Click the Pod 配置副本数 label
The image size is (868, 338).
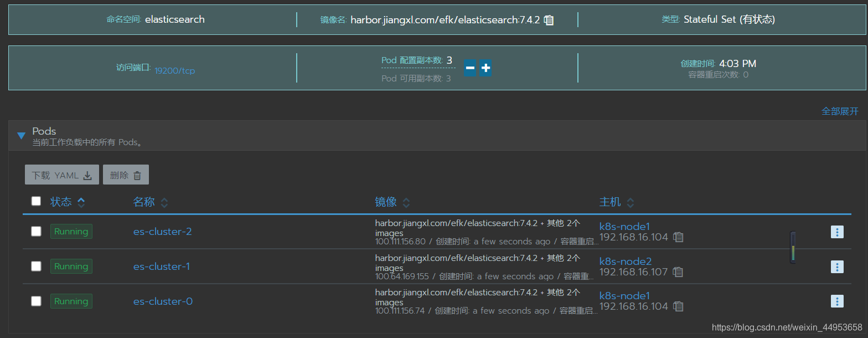click(x=412, y=60)
